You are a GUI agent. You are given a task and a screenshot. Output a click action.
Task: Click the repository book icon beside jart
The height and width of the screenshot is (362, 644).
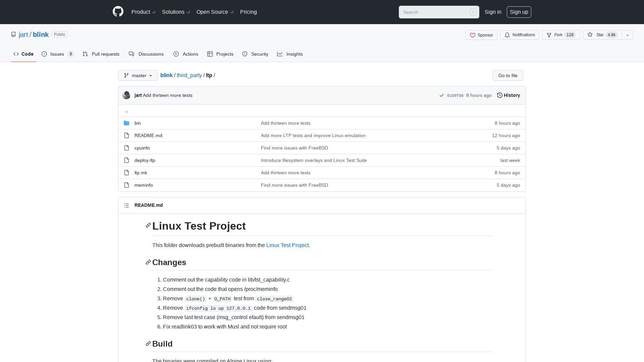(x=13, y=35)
